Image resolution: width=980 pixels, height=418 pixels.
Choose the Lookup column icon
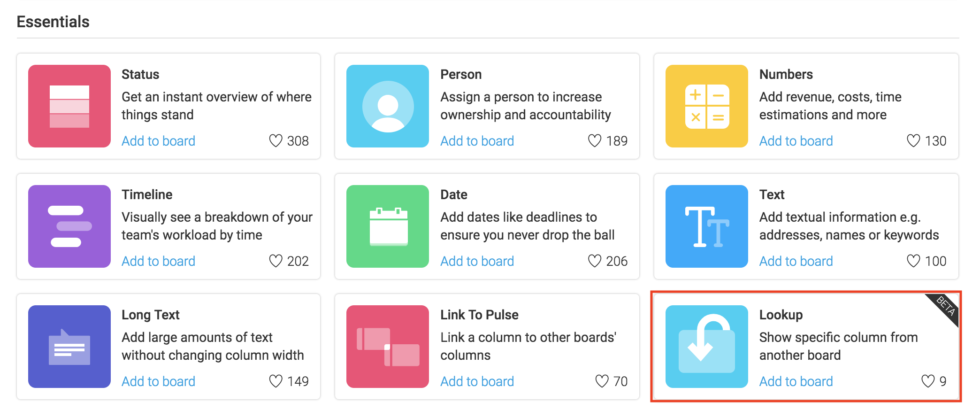point(707,347)
